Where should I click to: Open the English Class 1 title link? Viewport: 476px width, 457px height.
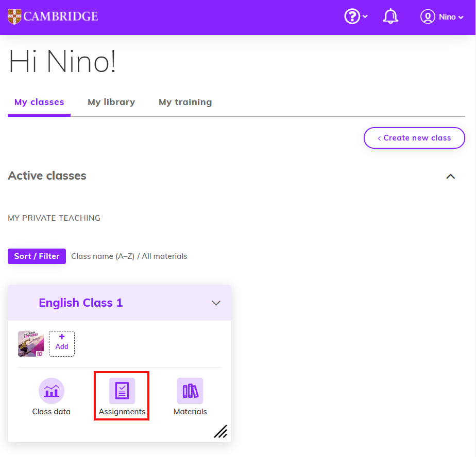(x=81, y=303)
